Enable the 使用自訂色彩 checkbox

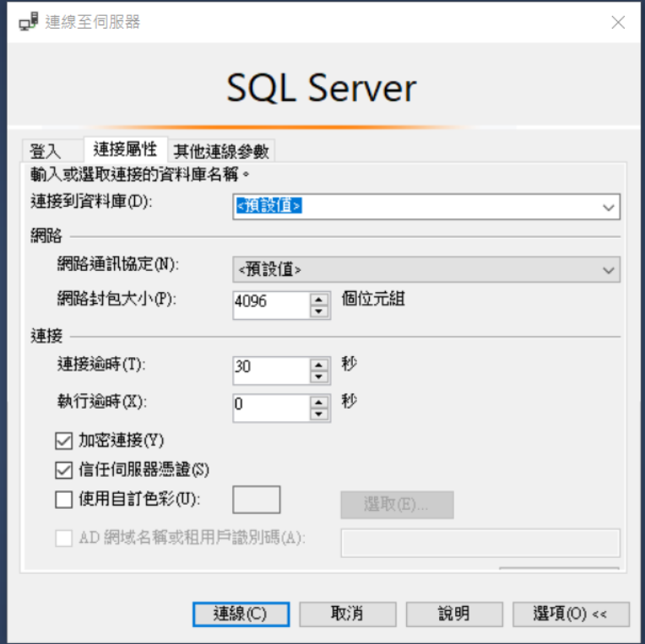(64, 500)
